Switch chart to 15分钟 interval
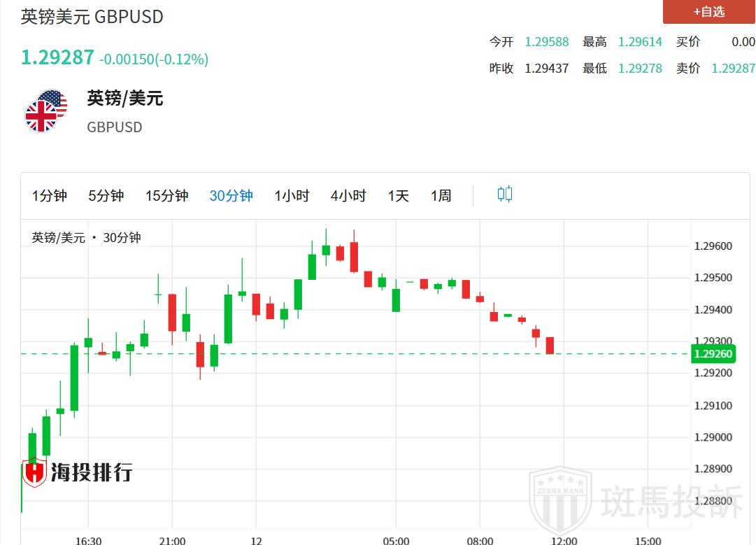This screenshot has width=756, height=545. point(167,196)
